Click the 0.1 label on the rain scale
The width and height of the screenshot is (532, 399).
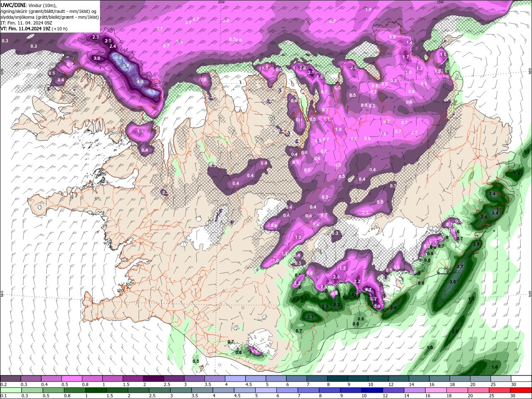coord(3,396)
